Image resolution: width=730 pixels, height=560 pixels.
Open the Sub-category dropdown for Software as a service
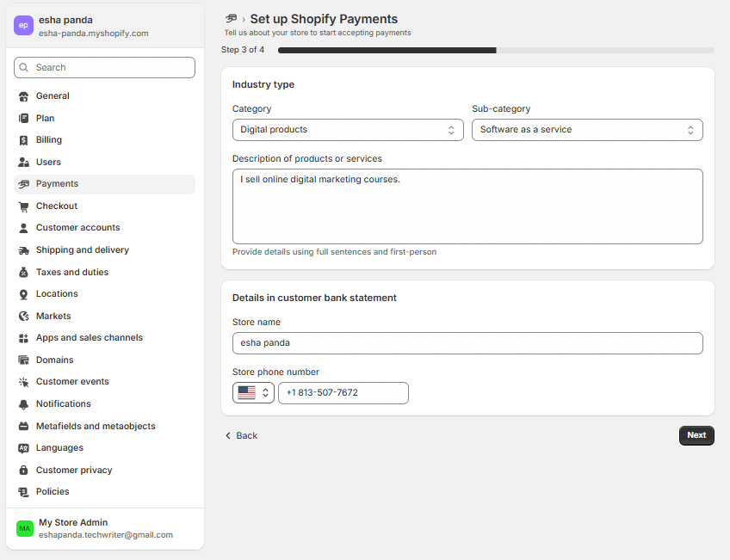[x=587, y=129]
